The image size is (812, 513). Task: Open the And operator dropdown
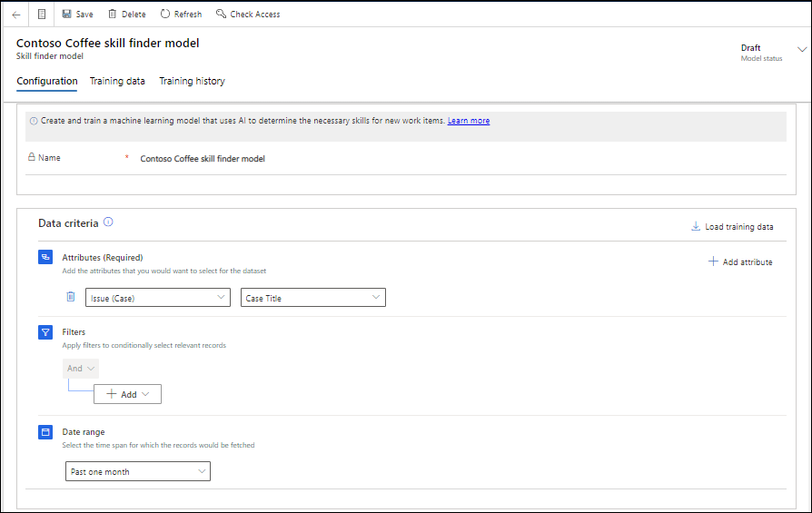click(81, 369)
